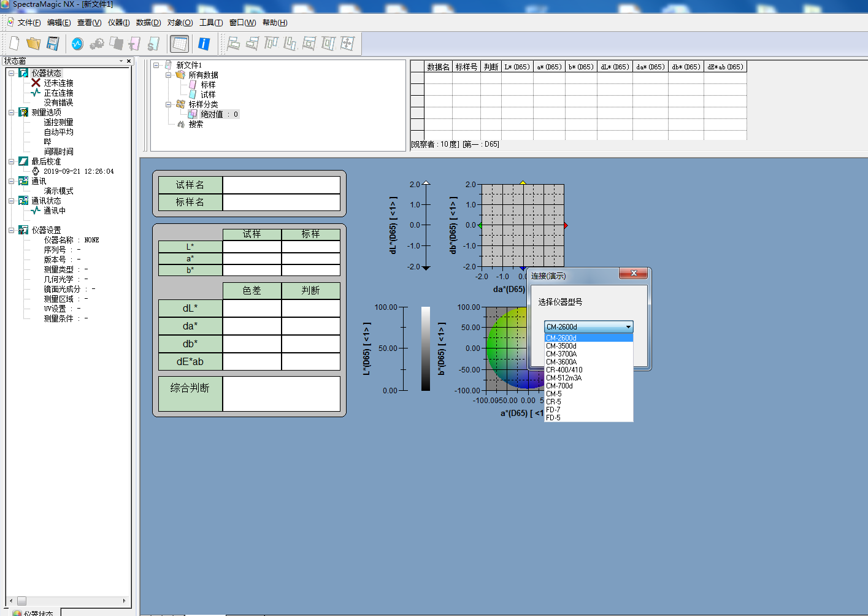Click the L* grayscale gradient bar
The image size is (868, 616).
click(x=426, y=348)
